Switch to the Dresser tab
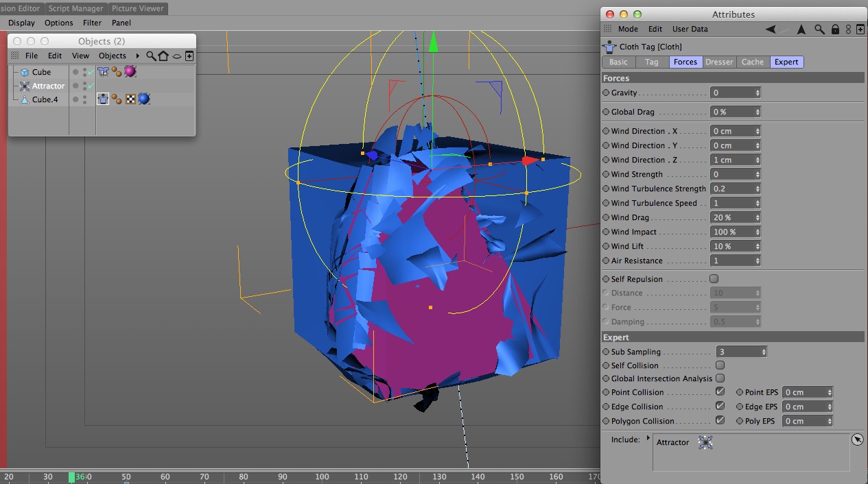This screenshot has width=868, height=484. click(719, 62)
